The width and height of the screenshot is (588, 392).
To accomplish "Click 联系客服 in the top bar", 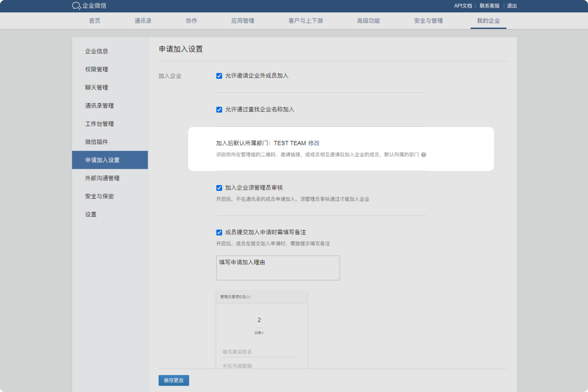I will click(489, 6).
